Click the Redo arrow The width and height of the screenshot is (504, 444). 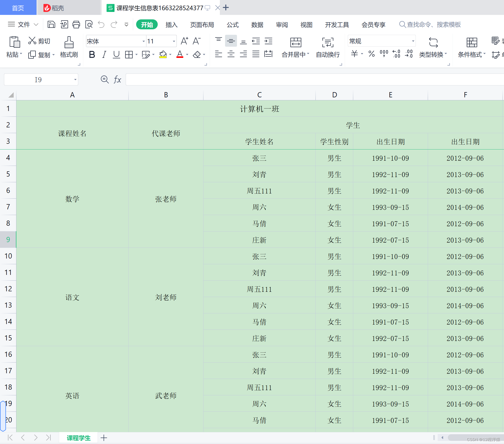[114, 25]
